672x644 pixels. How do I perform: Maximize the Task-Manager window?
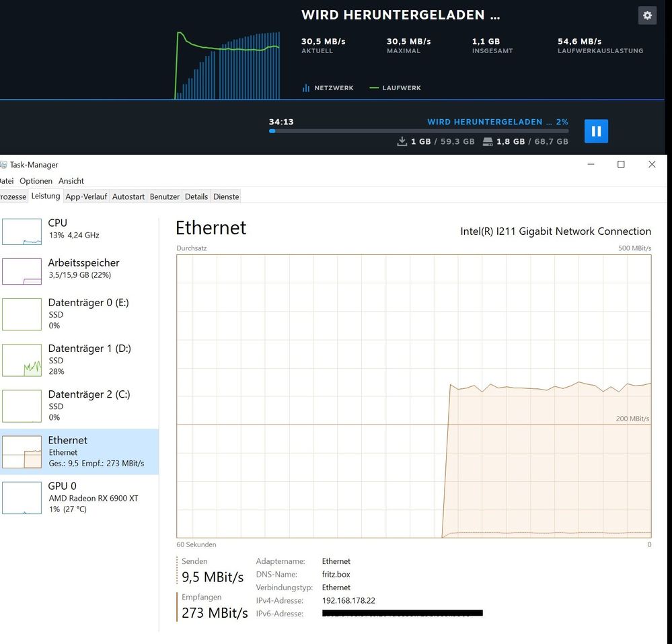(x=621, y=164)
